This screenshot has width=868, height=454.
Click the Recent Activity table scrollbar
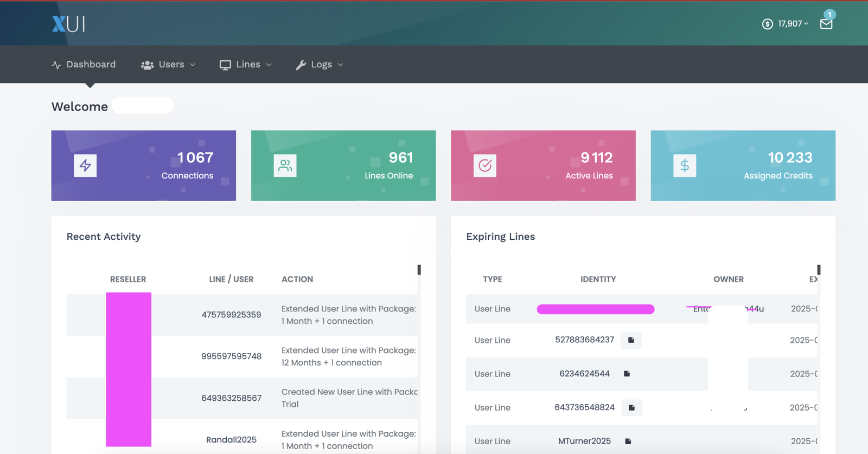pyautogui.click(x=419, y=270)
